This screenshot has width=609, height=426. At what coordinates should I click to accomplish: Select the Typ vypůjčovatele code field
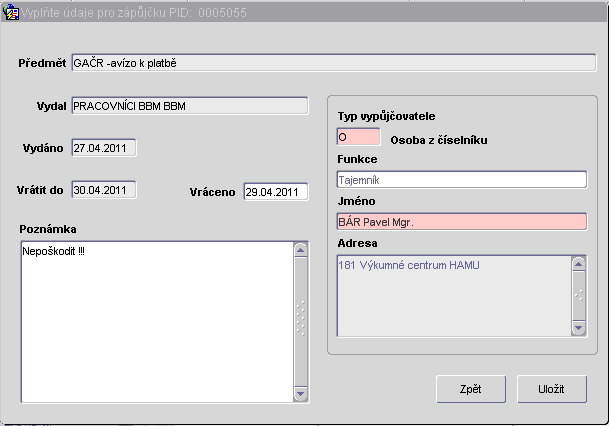358,137
